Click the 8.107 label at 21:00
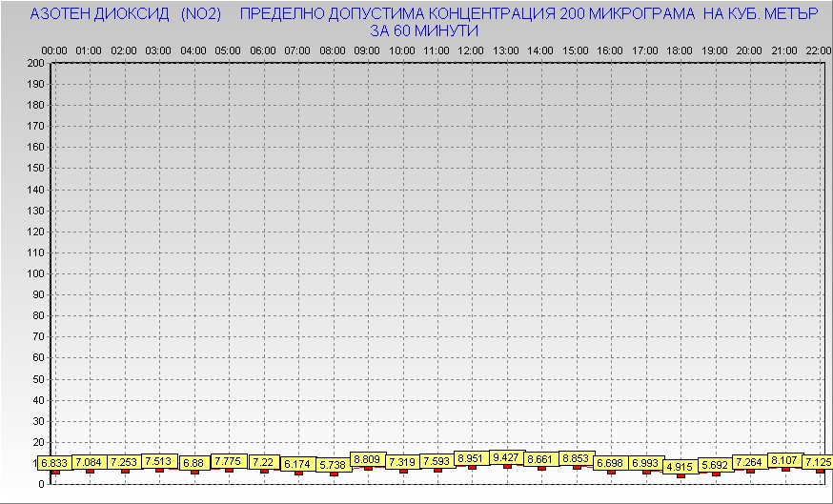This screenshot has width=833, height=504. [x=784, y=460]
